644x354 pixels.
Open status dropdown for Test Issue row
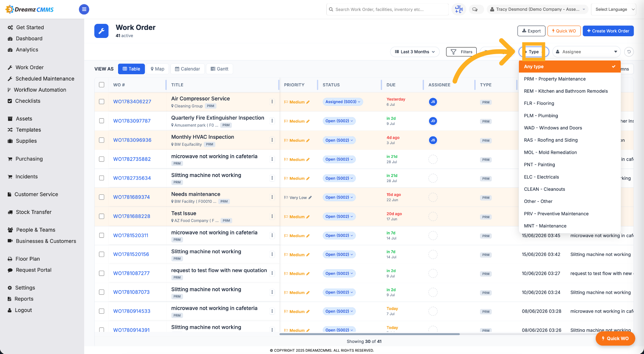(x=339, y=216)
